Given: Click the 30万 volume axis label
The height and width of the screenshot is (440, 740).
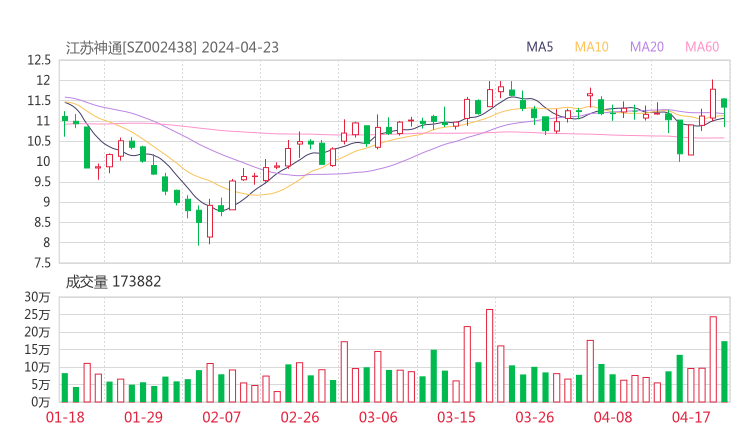Looking at the screenshot, I should pyautogui.click(x=37, y=297).
